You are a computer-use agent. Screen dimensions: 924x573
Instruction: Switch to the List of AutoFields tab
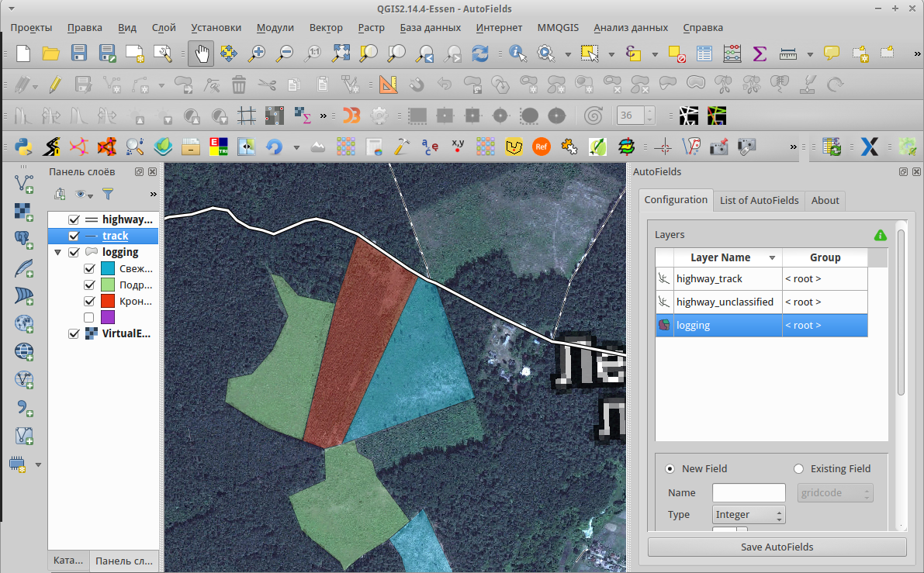[x=759, y=200]
